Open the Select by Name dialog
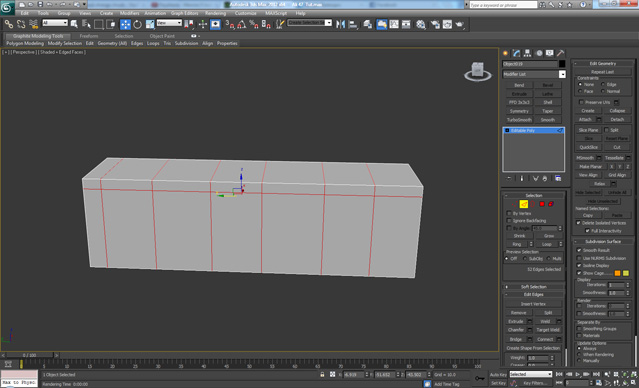639x388 pixels. point(86,24)
